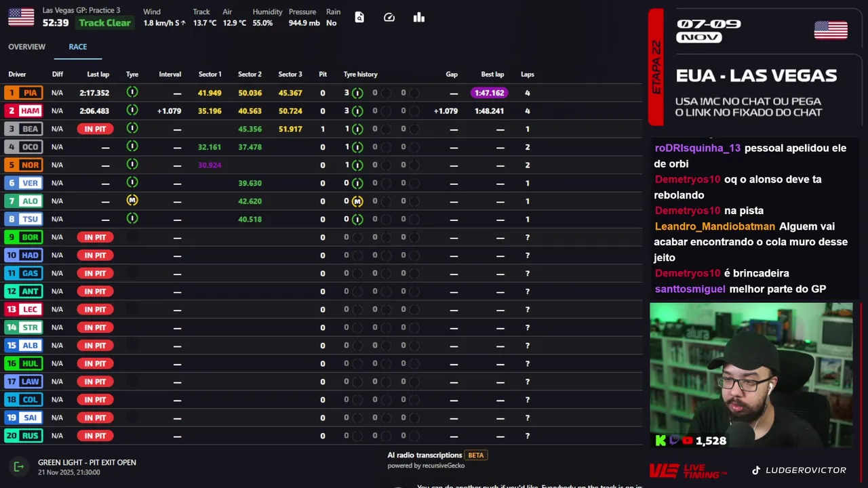Viewport: 868px width, 488px height.
Task: Click PIA's purple best lap 1:47.162
Action: (x=489, y=93)
